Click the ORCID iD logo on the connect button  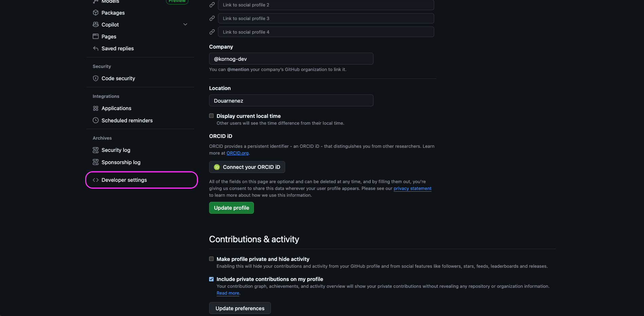tap(217, 167)
